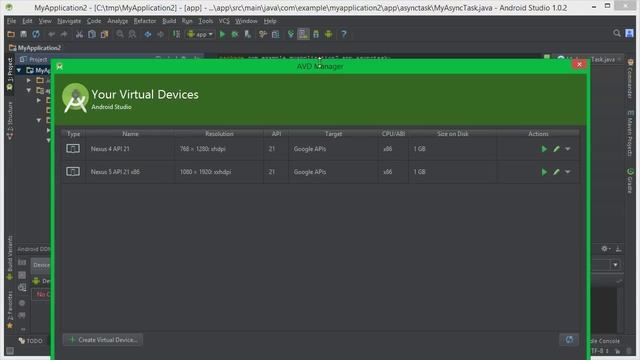Click the green Run app icon

(x=222, y=34)
